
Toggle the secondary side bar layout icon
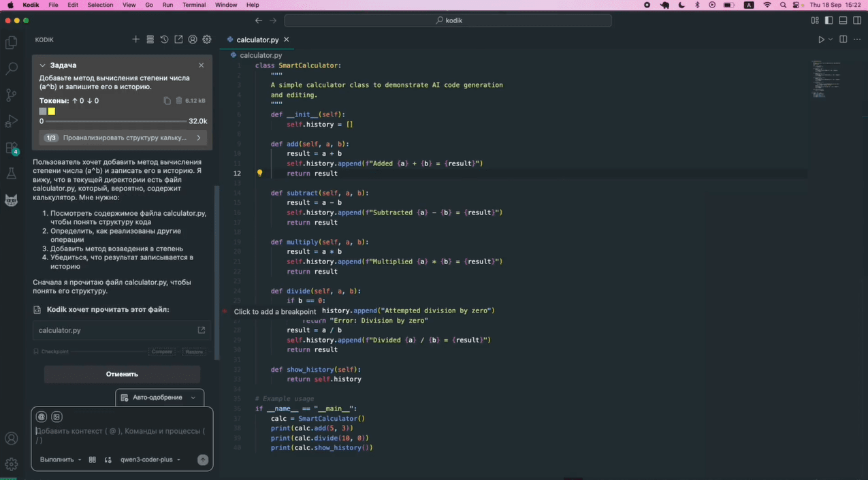(857, 20)
